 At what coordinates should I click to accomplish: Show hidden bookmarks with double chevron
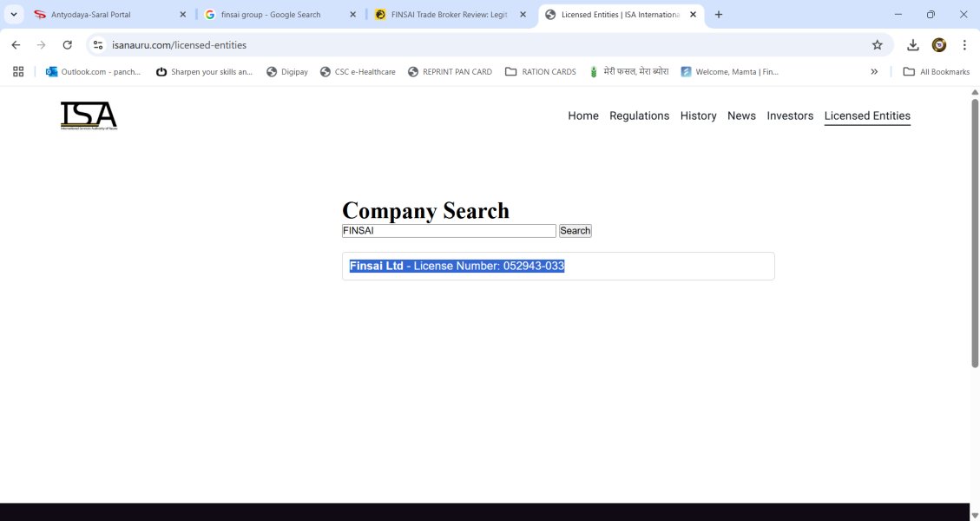tap(874, 72)
